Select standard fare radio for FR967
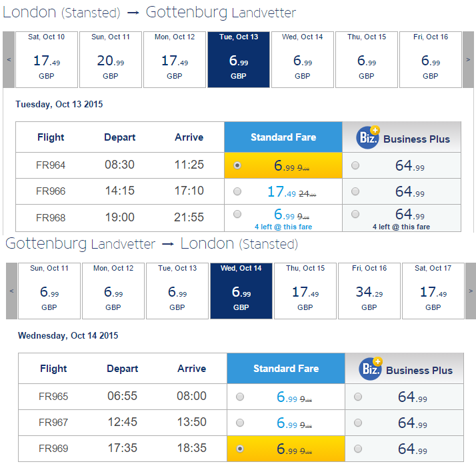Image resolution: width=476 pixels, height=464 pixels. [240, 423]
